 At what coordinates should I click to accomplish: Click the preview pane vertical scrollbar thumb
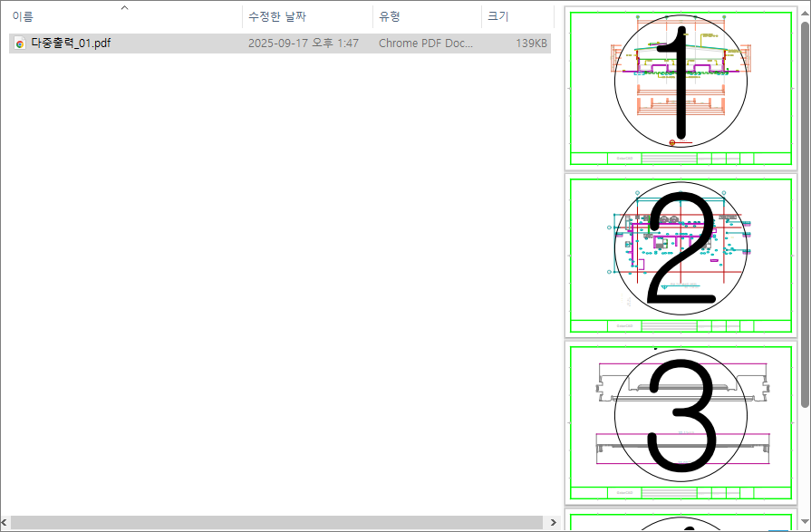point(806,214)
